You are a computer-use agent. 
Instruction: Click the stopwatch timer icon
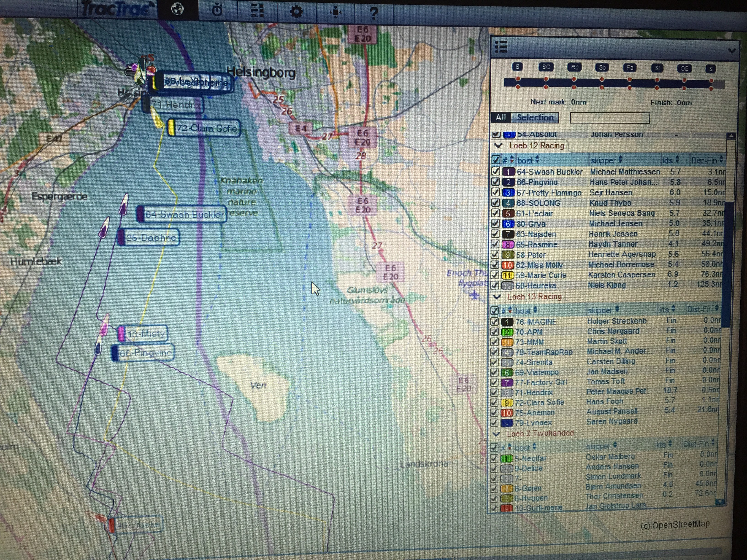[x=217, y=11]
